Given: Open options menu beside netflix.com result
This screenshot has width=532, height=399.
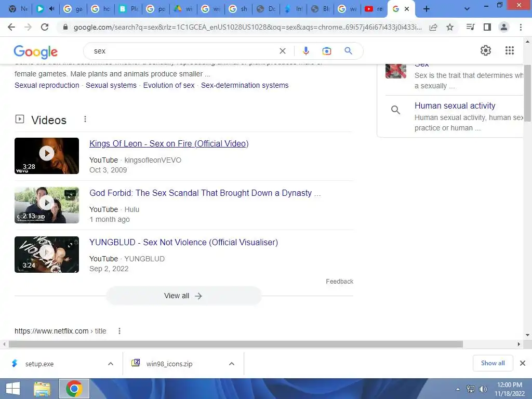Looking at the screenshot, I should 119,331.
